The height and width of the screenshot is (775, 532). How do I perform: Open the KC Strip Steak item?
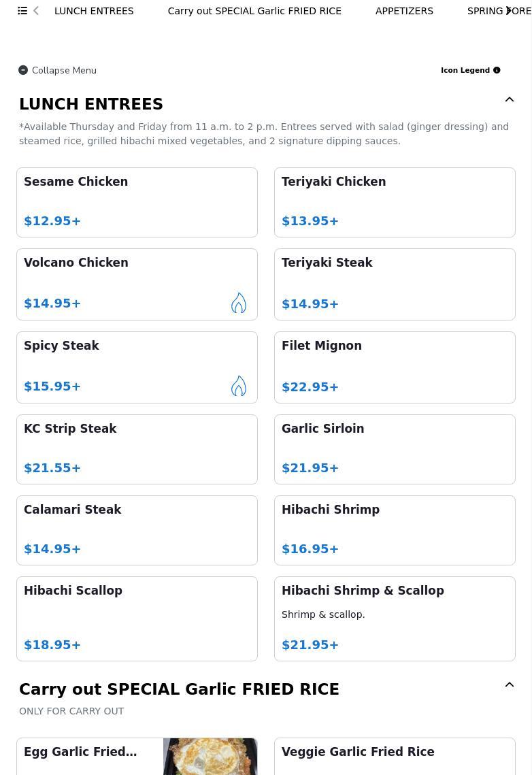[x=137, y=450]
